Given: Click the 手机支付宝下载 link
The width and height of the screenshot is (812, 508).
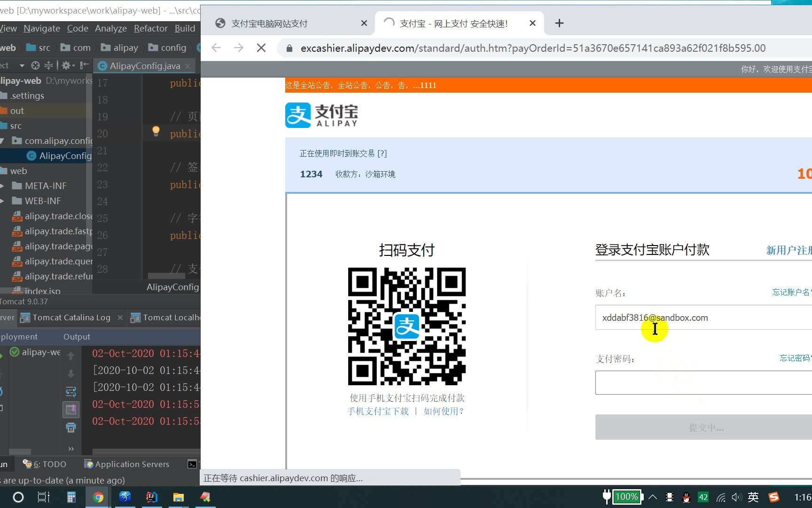Looking at the screenshot, I should point(377,411).
